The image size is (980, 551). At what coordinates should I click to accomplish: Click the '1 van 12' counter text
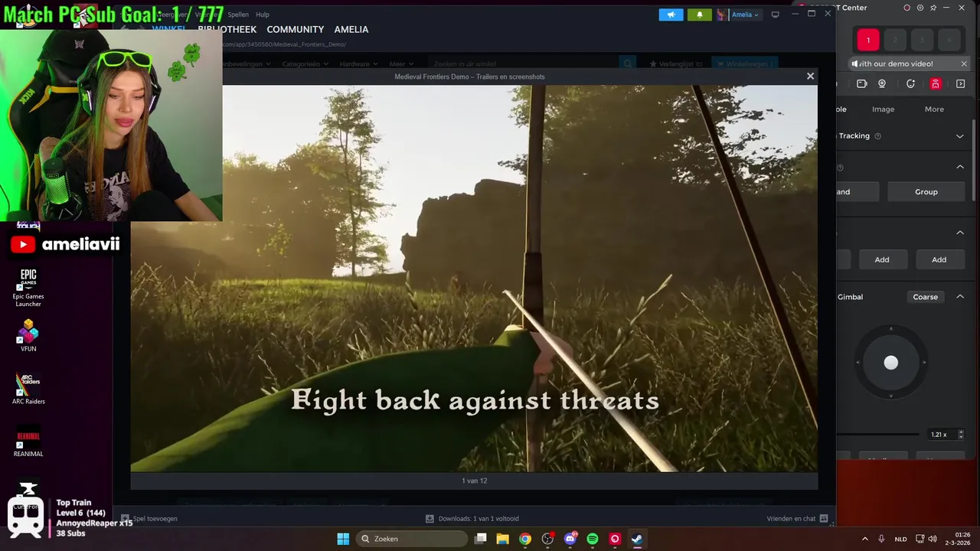475,481
